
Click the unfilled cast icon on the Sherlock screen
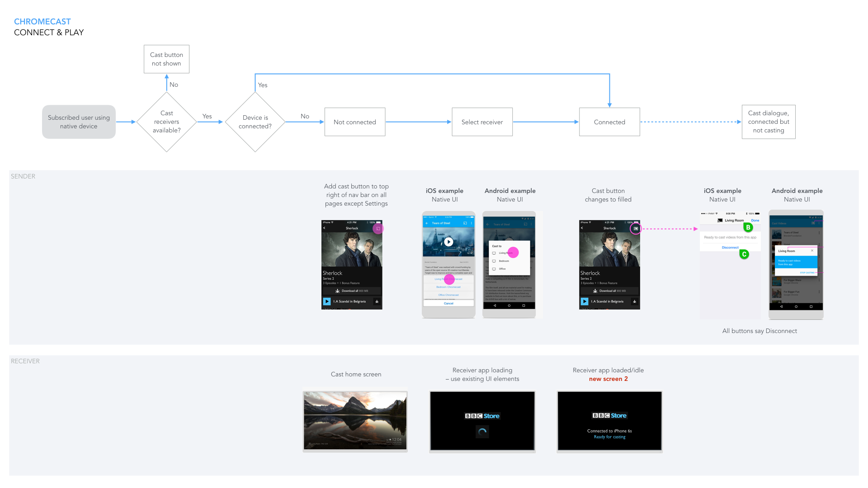[378, 229]
